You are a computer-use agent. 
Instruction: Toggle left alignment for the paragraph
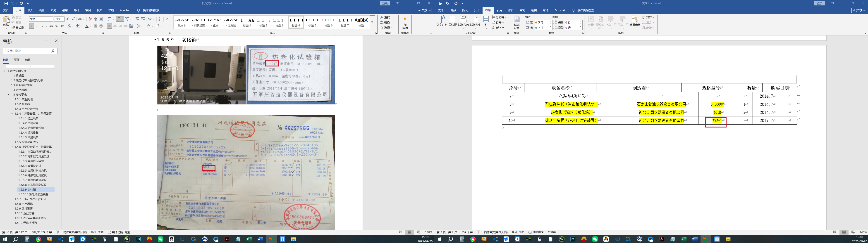(x=110, y=26)
